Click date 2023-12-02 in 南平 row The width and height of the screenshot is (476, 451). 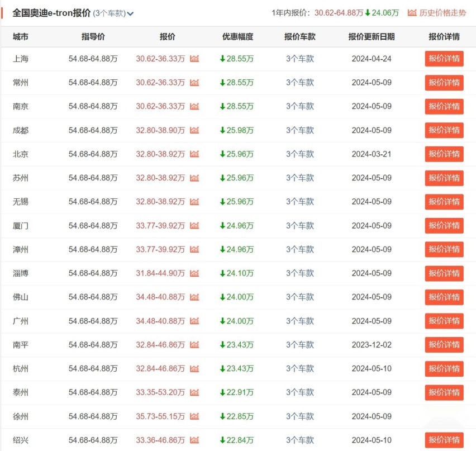pos(372,345)
